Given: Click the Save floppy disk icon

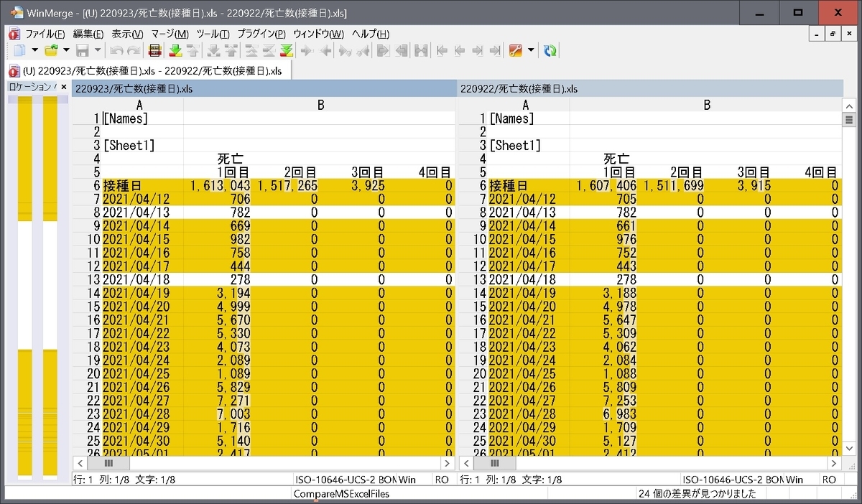Looking at the screenshot, I should pyautogui.click(x=83, y=50).
